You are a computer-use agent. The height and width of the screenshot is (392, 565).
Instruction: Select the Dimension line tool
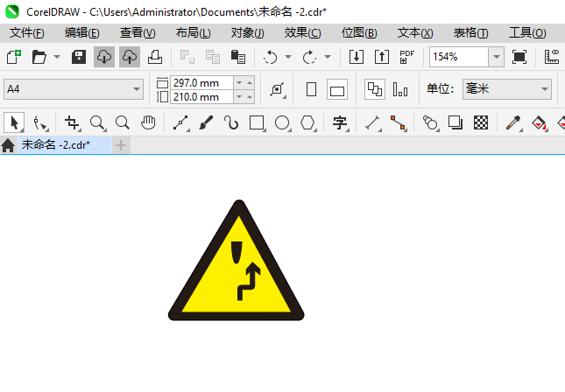(373, 123)
